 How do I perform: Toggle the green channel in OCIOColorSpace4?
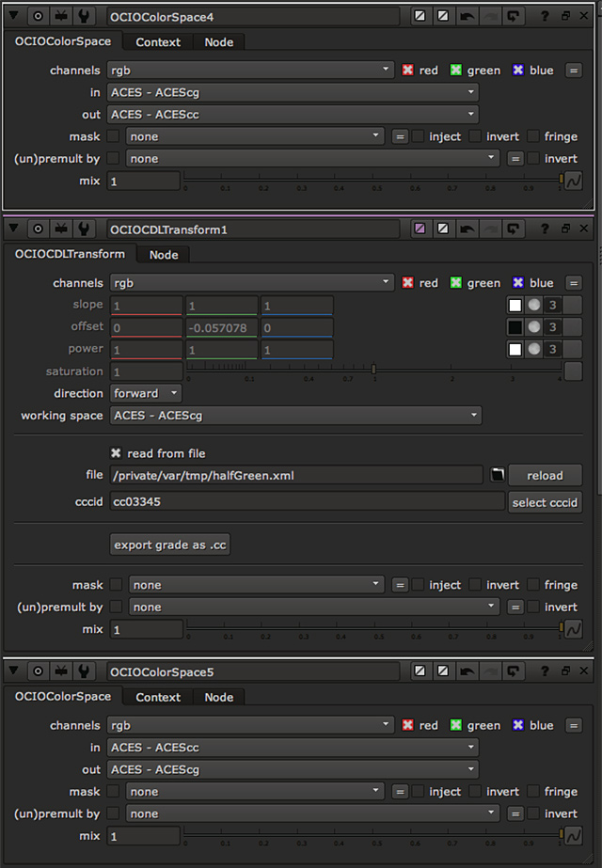tap(457, 71)
